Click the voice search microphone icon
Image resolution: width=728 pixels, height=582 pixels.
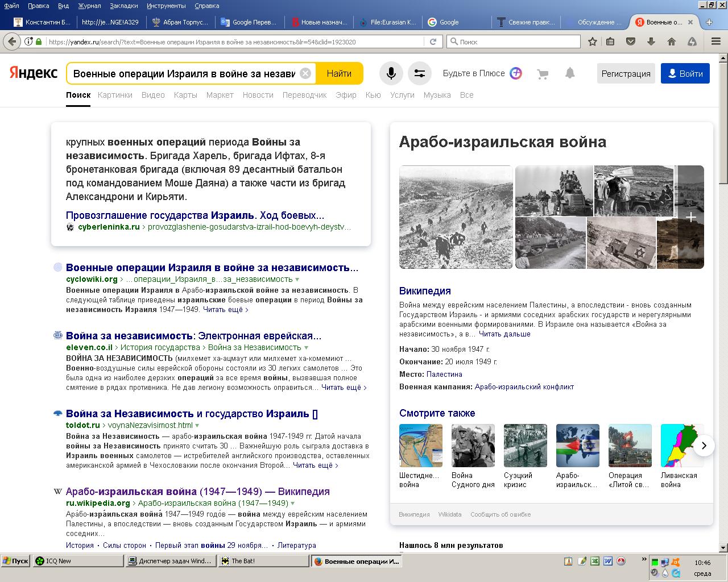click(391, 74)
